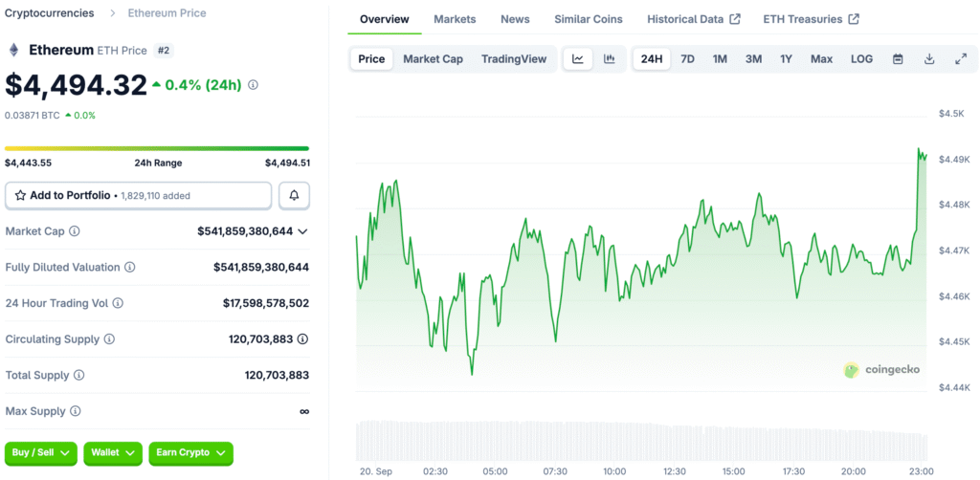This screenshot has width=980, height=480.
Task: Click external link icon on Historical Data
Action: [x=735, y=19]
